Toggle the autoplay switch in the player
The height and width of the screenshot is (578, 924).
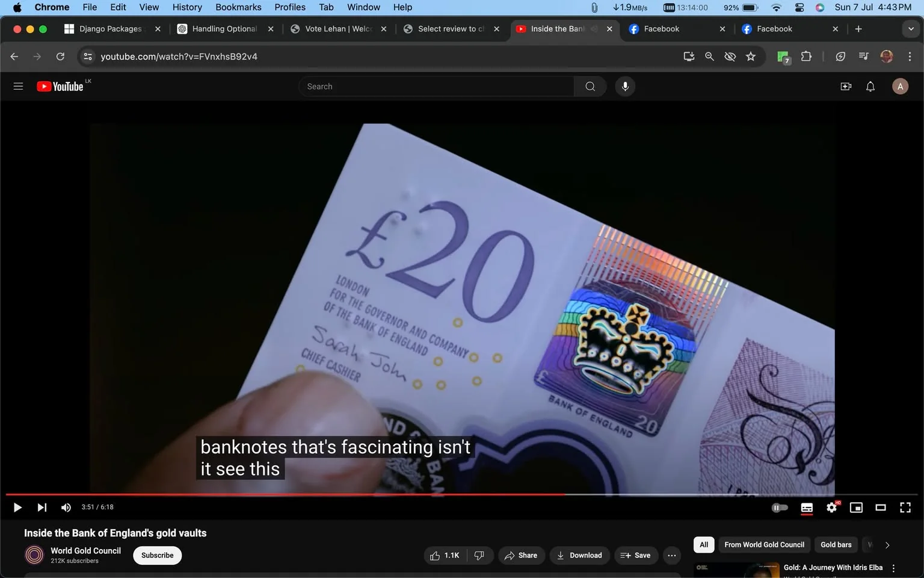[780, 508]
